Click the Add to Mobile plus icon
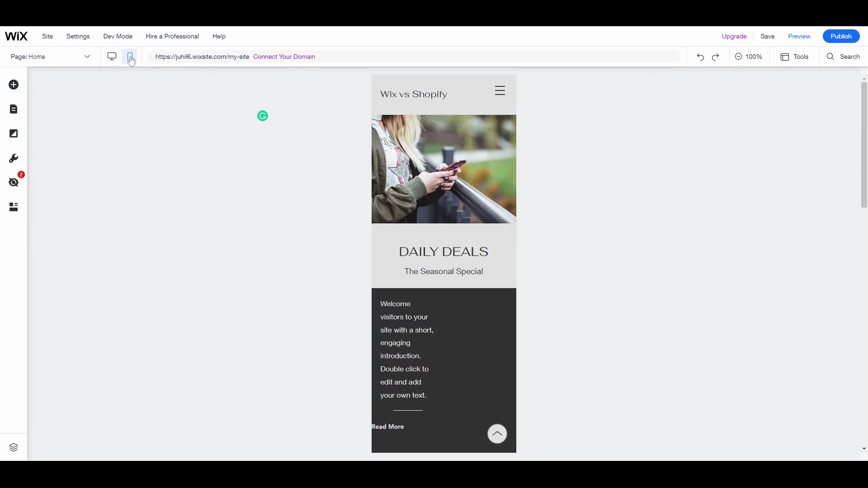Screen dimensions: 868x488 tap(14, 85)
